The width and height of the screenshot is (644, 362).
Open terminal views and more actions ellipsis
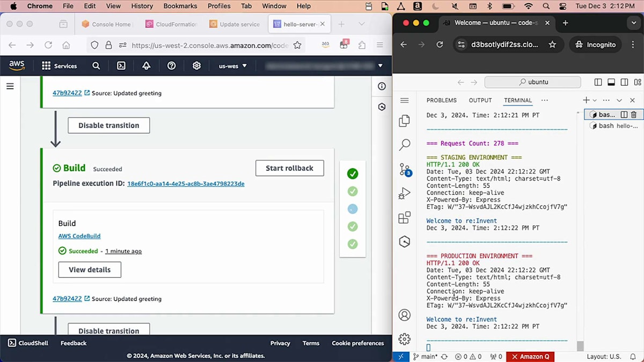point(606,100)
